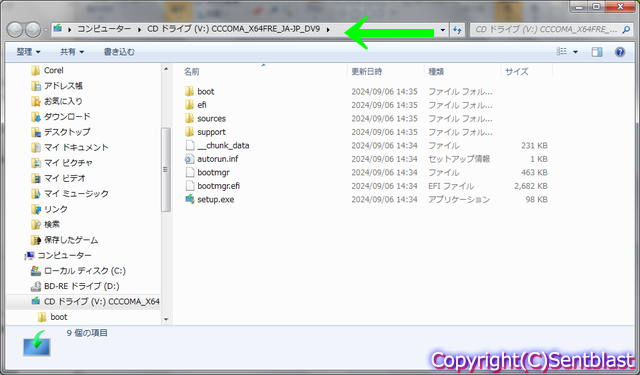The image size is (640, 375).
Task: Change view with the view mode icon
Action: click(x=562, y=51)
